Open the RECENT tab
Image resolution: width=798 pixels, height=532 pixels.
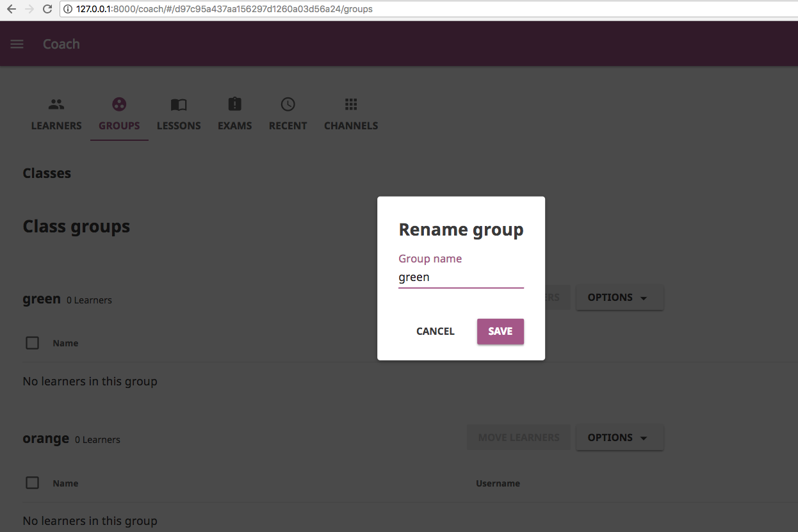288,125
